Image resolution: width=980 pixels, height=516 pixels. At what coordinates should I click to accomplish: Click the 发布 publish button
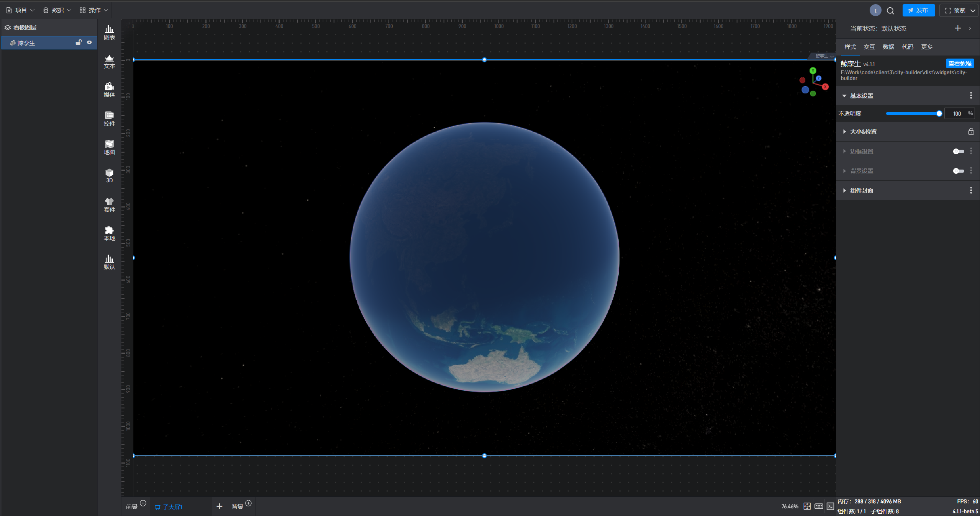918,10
